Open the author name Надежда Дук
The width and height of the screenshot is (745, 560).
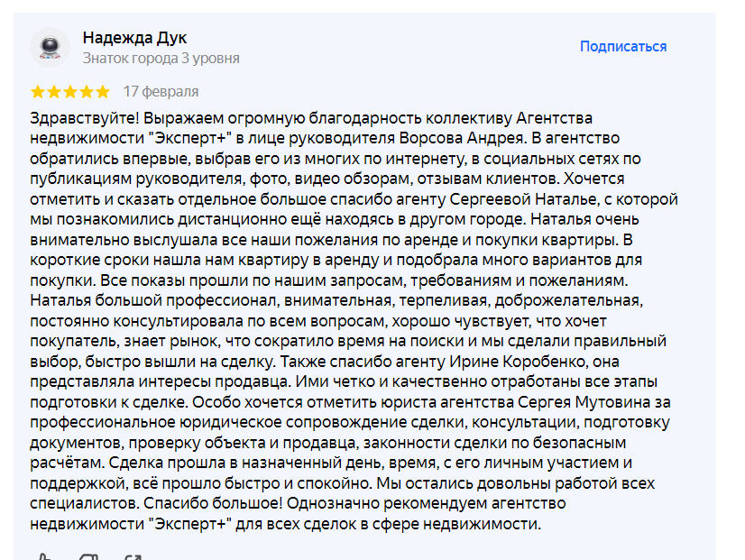coord(134,38)
